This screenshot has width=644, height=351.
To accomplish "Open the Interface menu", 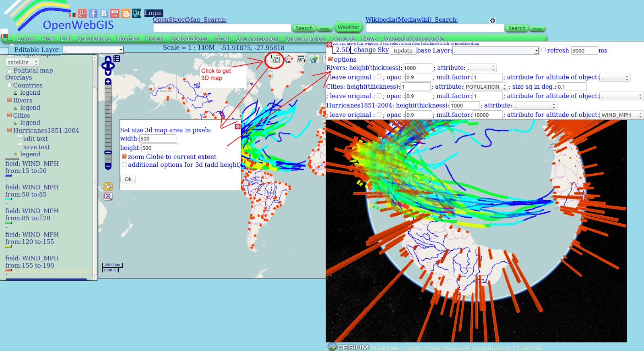I will (128, 39).
